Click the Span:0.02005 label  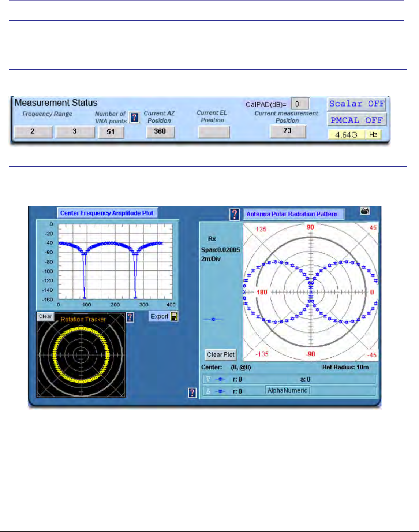tap(220, 250)
